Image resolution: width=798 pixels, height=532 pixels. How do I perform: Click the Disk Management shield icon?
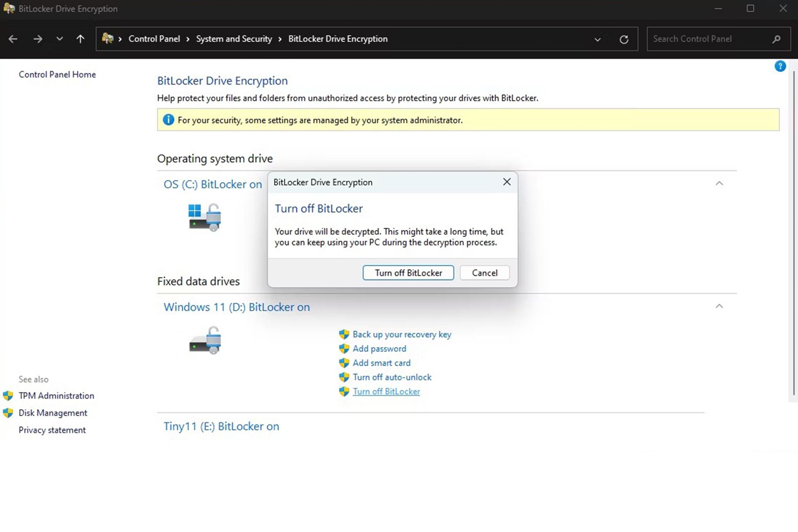click(x=8, y=413)
